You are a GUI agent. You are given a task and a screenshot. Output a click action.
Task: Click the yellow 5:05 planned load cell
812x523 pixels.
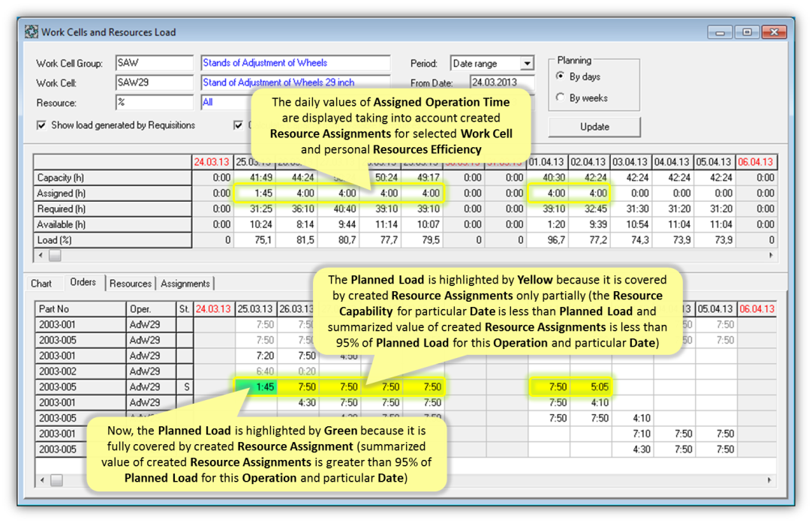[591, 387]
